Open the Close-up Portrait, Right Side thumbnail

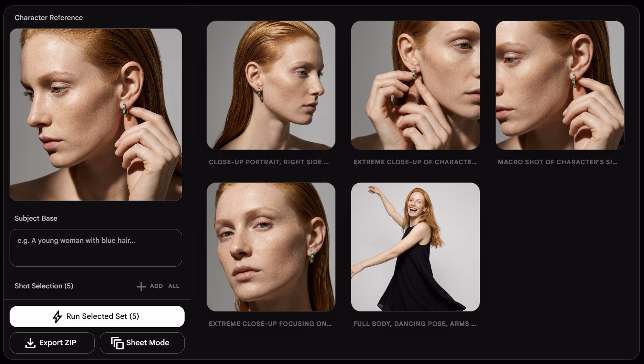click(271, 85)
